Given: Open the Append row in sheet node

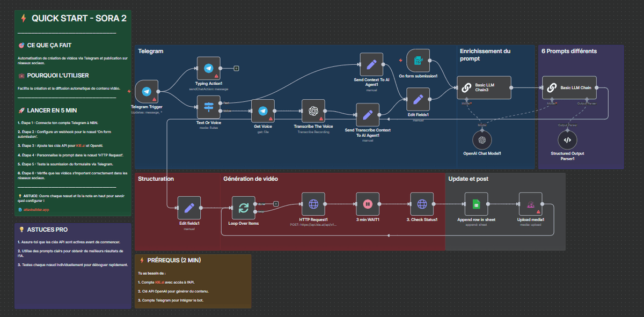Looking at the screenshot, I should point(476,204).
